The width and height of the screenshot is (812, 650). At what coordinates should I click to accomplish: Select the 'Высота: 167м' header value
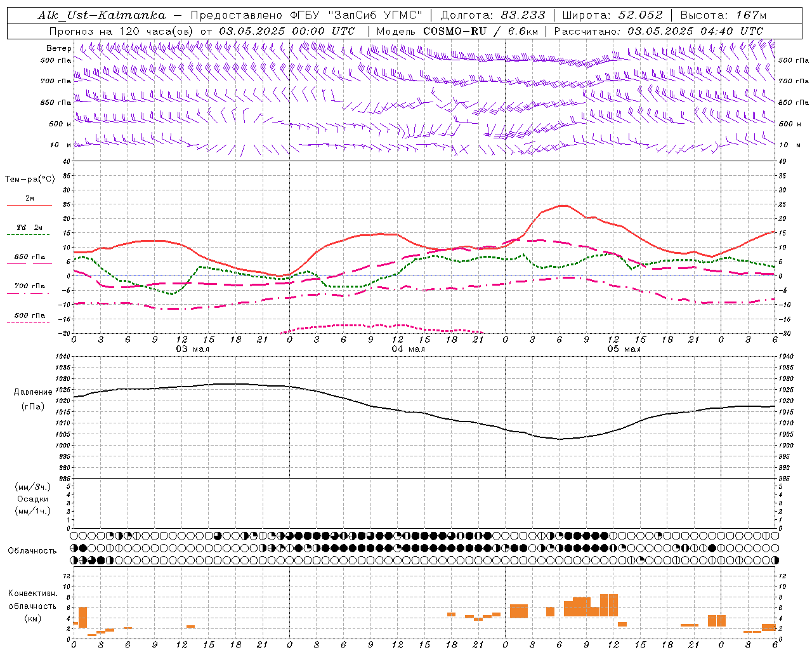tap(723, 16)
